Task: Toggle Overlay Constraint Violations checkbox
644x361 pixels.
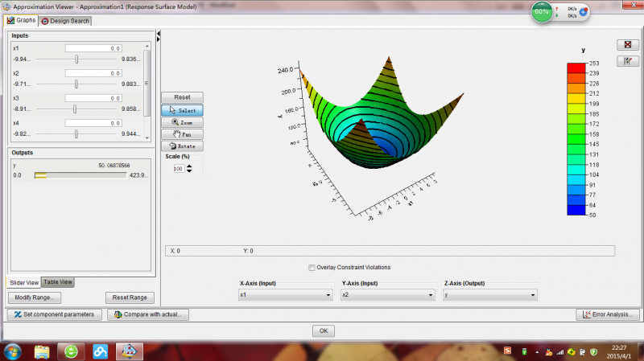Action: pos(312,268)
